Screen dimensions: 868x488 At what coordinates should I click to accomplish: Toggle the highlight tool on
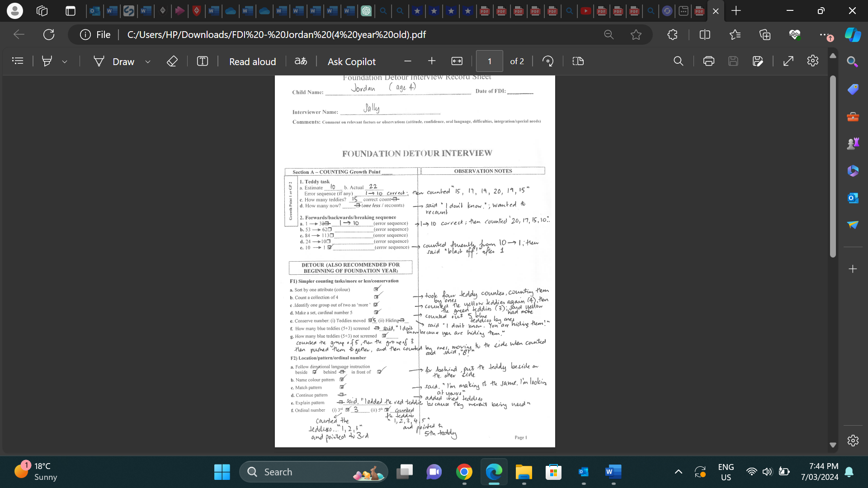[47, 61]
